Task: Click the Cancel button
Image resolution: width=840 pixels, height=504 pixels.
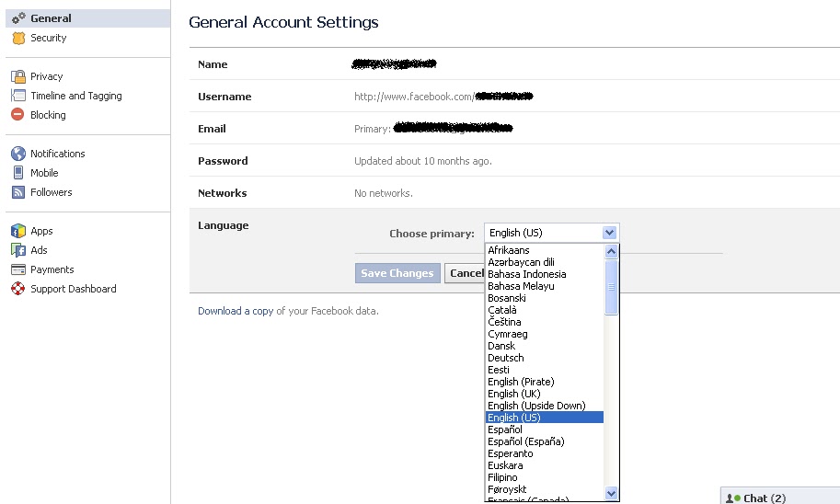Action: click(465, 273)
